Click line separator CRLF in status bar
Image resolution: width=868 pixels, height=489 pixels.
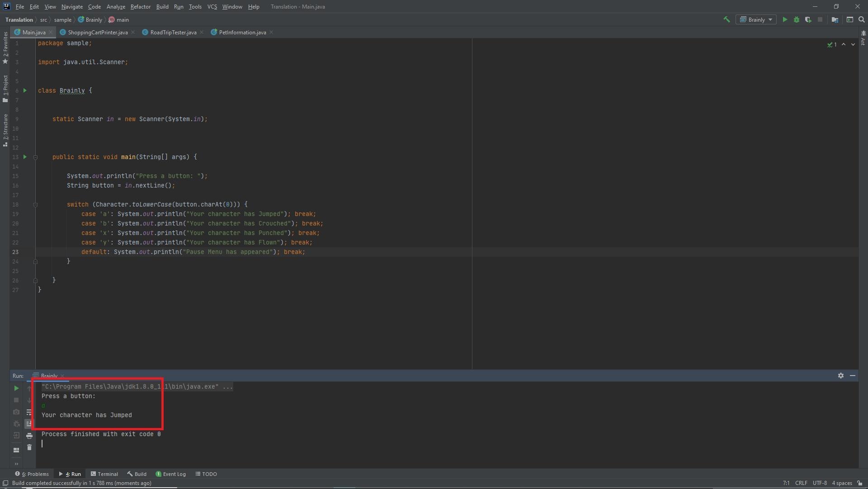[801, 483]
